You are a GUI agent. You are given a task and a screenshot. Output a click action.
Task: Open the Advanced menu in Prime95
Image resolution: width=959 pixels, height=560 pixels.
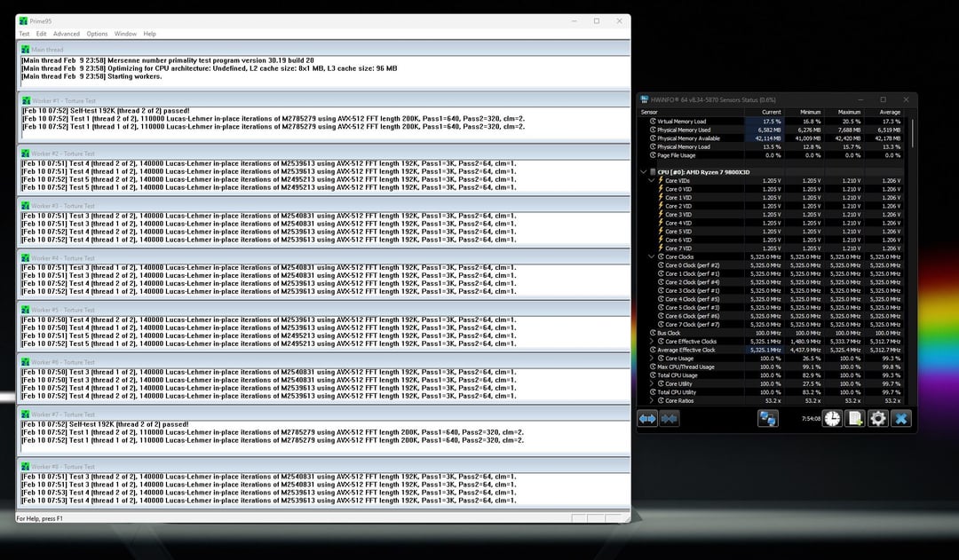pos(66,34)
